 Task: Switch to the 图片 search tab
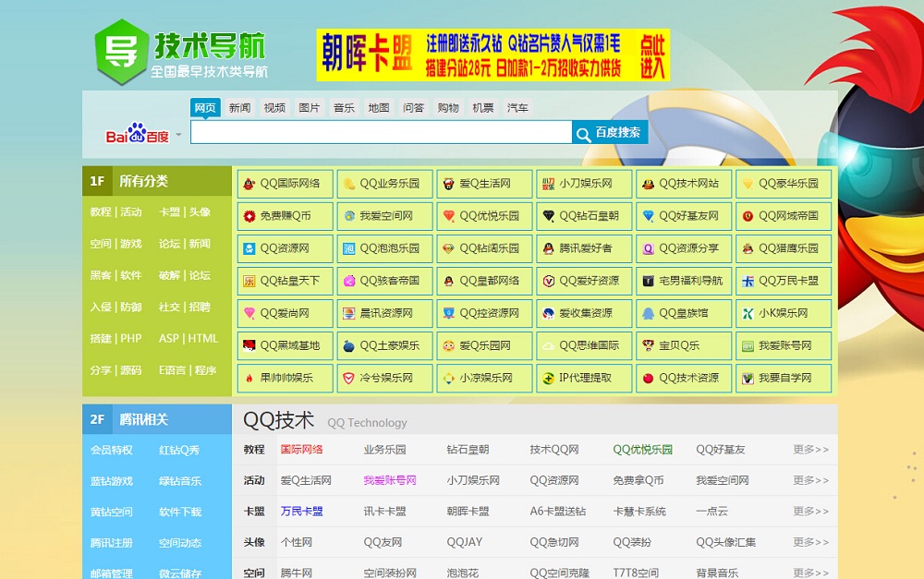(310, 108)
